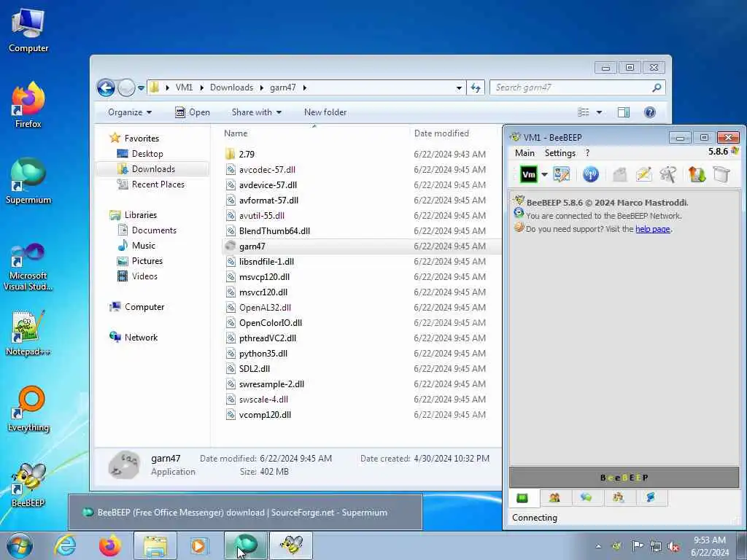Open the file transfer arrows icon in BeeBEEP

tap(697, 175)
